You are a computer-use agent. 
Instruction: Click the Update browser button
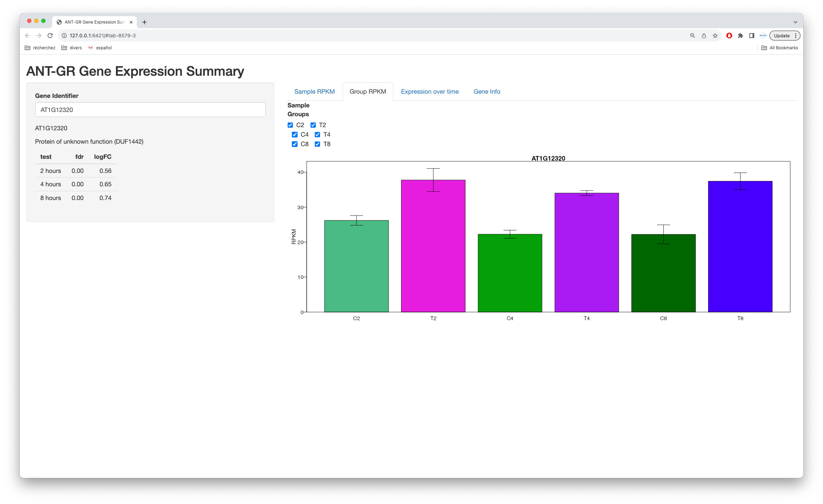tap(781, 36)
